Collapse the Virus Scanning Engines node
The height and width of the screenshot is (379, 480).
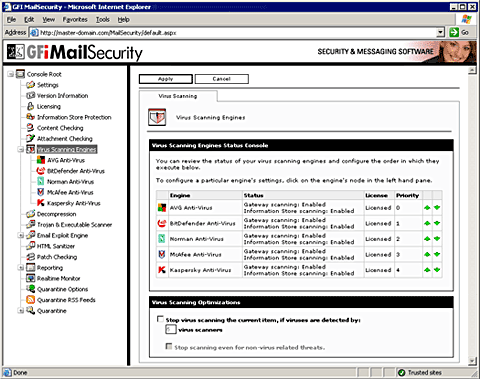click(21, 149)
